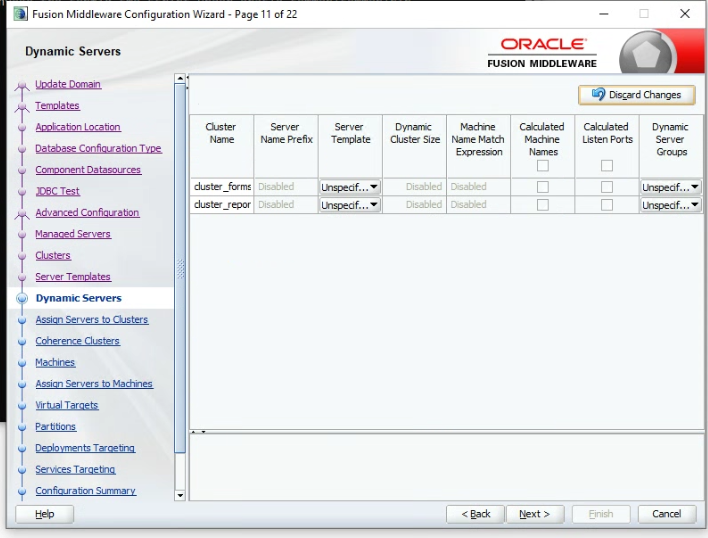Open Machines step

coord(55,362)
